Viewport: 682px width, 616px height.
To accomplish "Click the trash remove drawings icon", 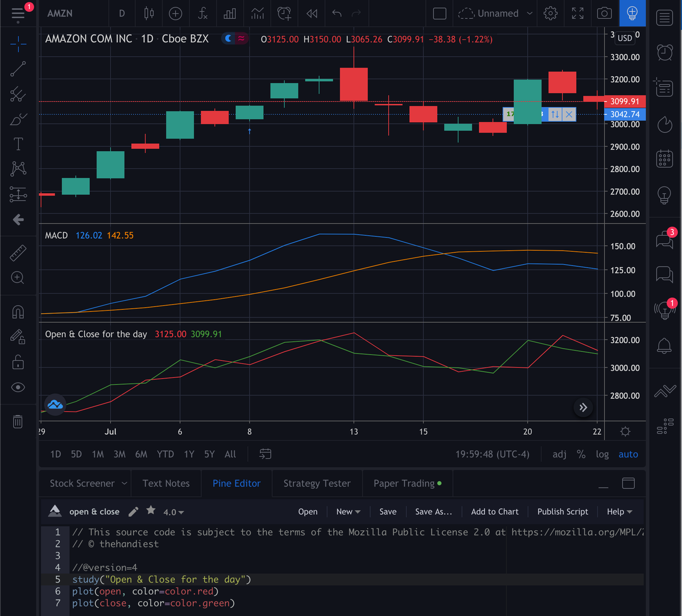I will (18, 421).
